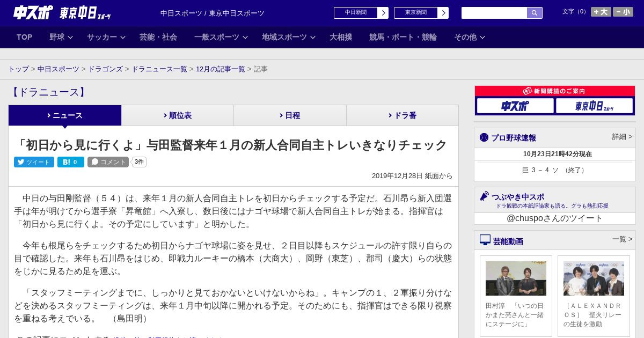
Task: Click the Hatena B! bookmark button
Action: click(x=71, y=162)
